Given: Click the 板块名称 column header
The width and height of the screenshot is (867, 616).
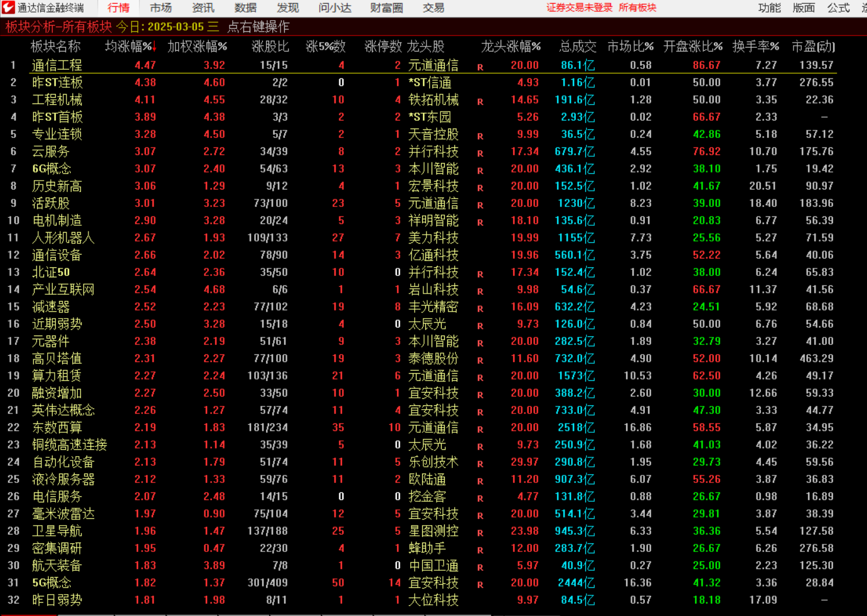Looking at the screenshot, I should point(56,46).
